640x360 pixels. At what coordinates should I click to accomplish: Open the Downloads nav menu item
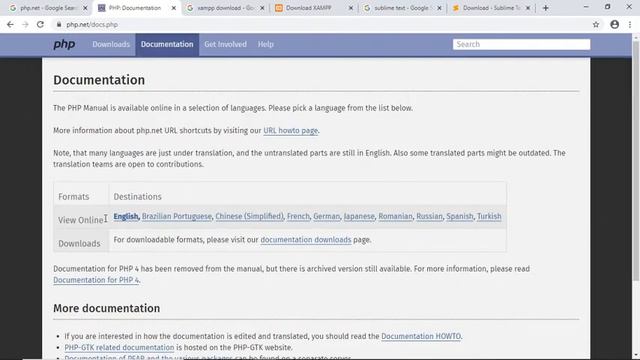[111, 44]
